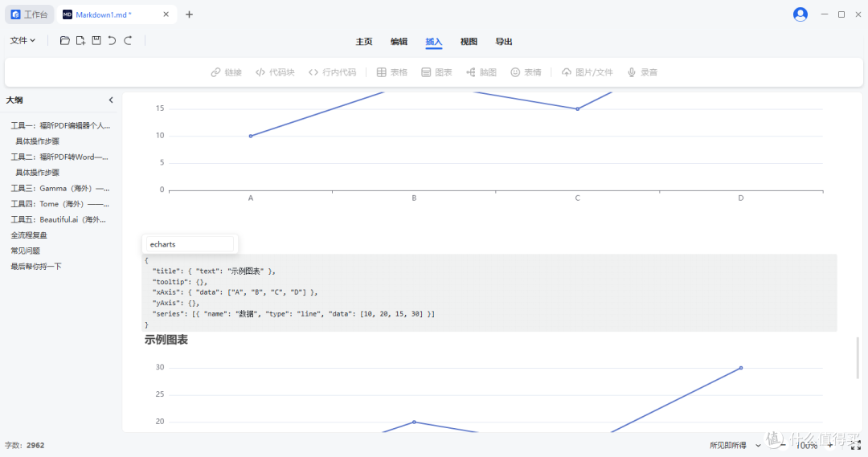Click the vertical scrollbar of the editor
This screenshot has height=457, width=868.
tap(858, 358)
